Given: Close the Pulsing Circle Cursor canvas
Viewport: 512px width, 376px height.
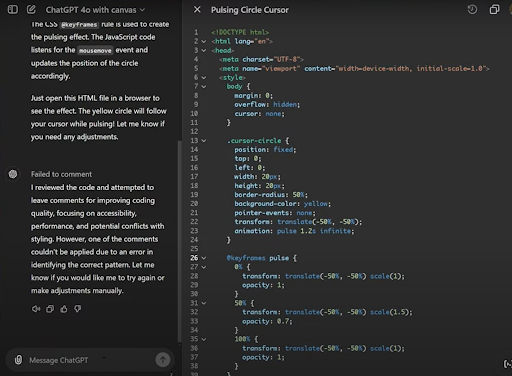Looking at the screenshot, I should [197, 10].
